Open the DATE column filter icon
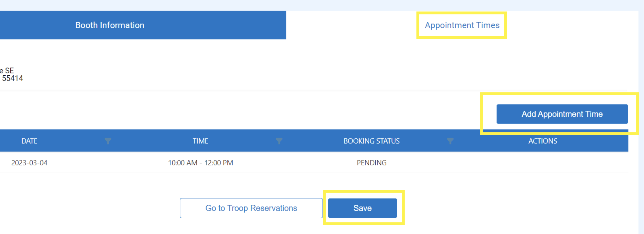Screen dimensions: 644x234 108,141
